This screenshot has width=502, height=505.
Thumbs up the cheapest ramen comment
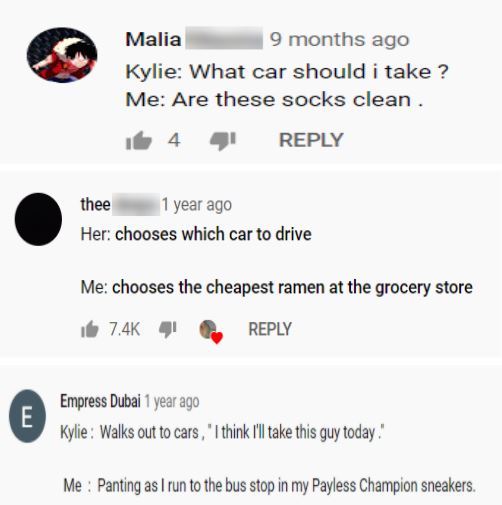coord(90,329)
